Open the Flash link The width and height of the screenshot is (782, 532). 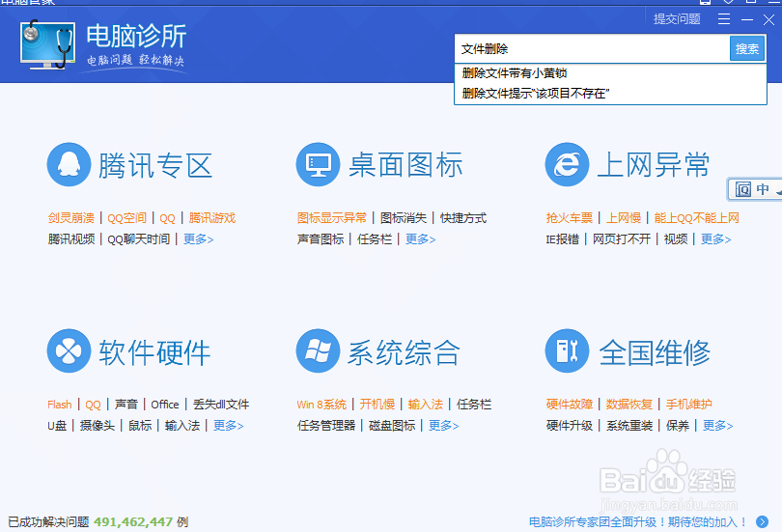tap(60, 405)
